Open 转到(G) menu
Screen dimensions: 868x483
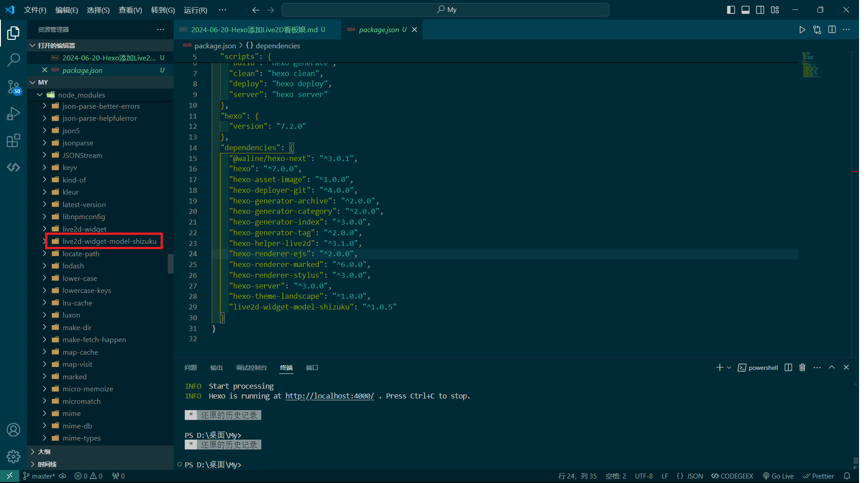pyautogui.click(x=163, y=10)
